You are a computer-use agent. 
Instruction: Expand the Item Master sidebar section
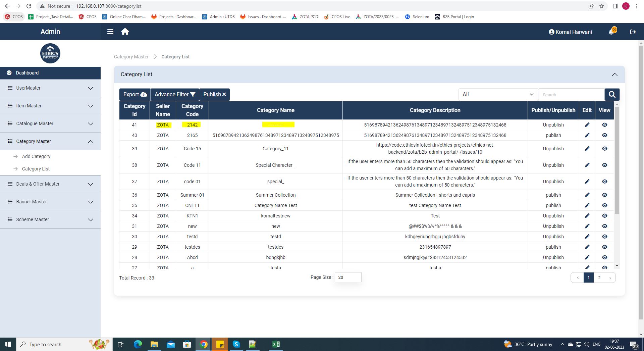[50, 106]
